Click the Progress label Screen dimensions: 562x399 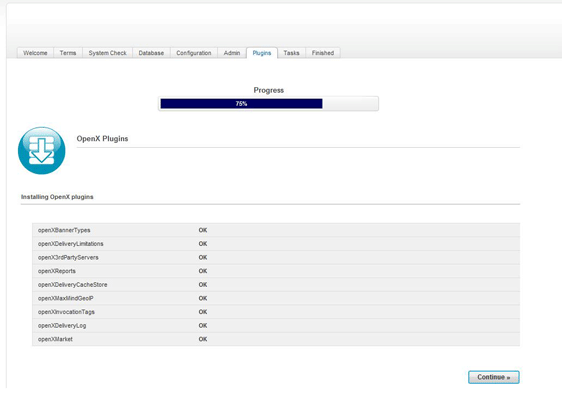(268, 90)
